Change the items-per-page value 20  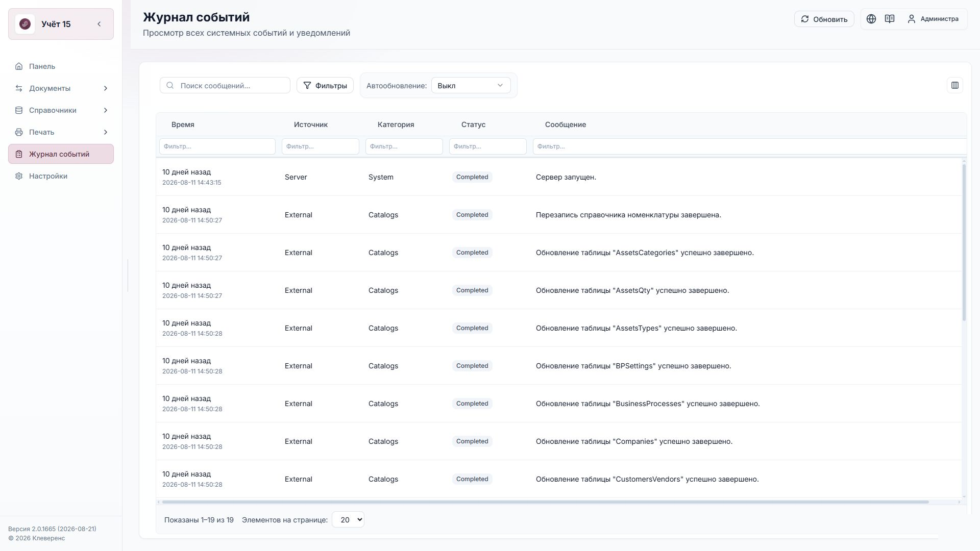[x=348, y=519]
